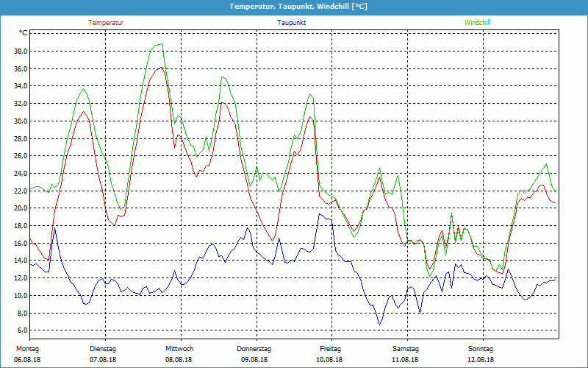Viewport: 588px width, 368px height.
Task: Click the °C axis unit label
Action: [x=23, y=33]
